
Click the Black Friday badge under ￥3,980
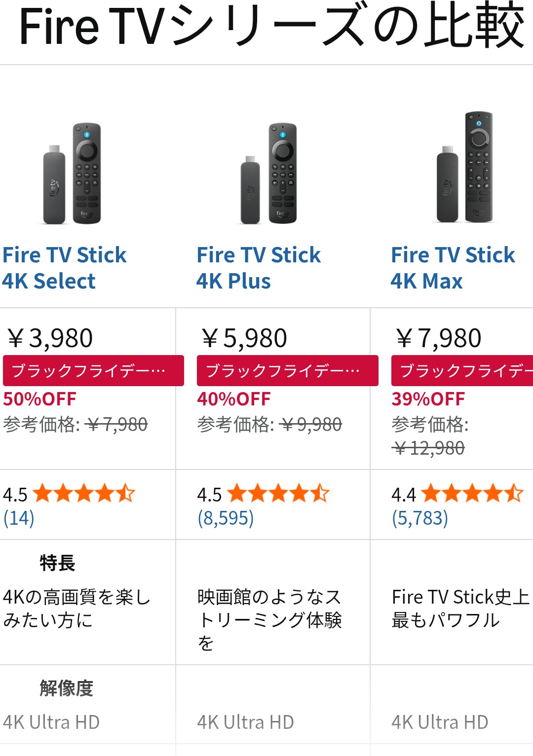coord(93,370)
